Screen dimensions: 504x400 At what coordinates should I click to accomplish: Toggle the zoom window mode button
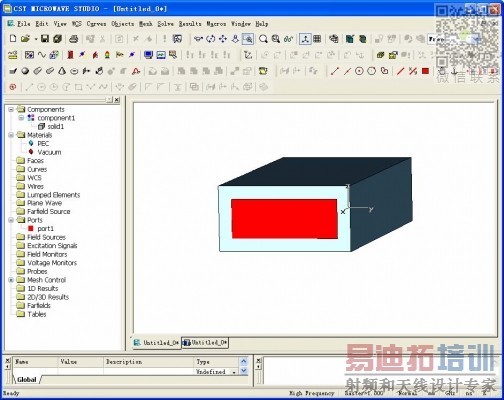248,39
